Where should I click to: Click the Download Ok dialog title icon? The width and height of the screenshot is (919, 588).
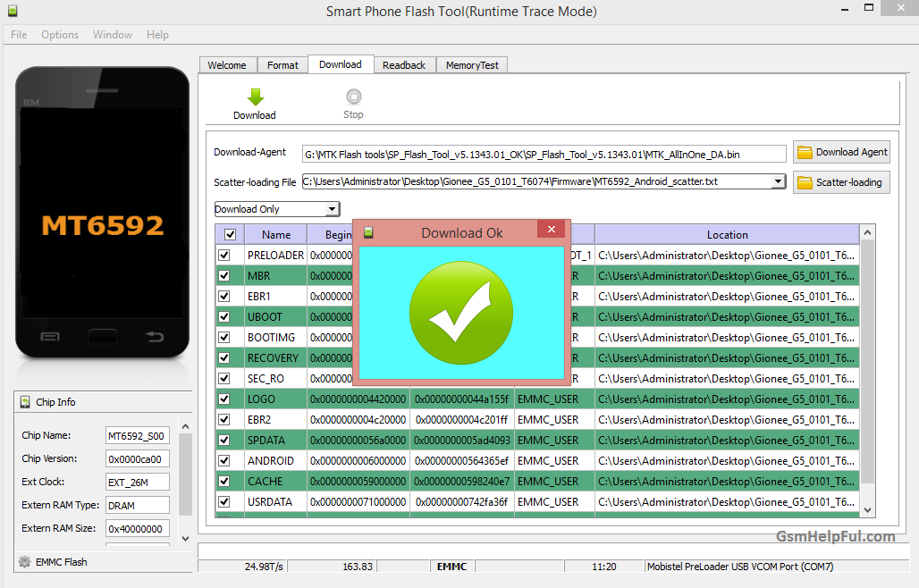click(x=368, y=232)
